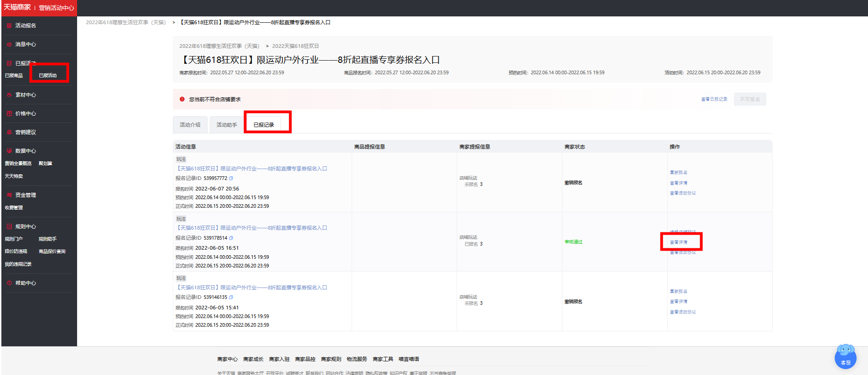Select 规则助手 in the sidebar
Screen dimensions: 868x375
(48, 239)
